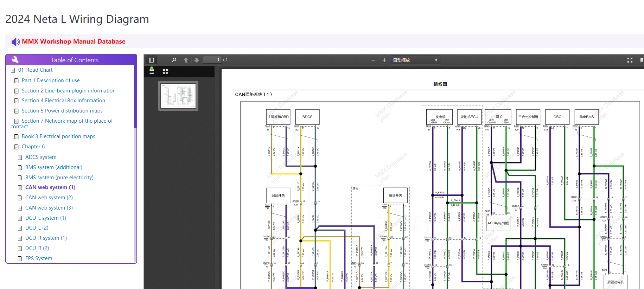Click the BDCS module box in diagram
Image resolution: width=644 pixels, height=289 pixels.
307,117
